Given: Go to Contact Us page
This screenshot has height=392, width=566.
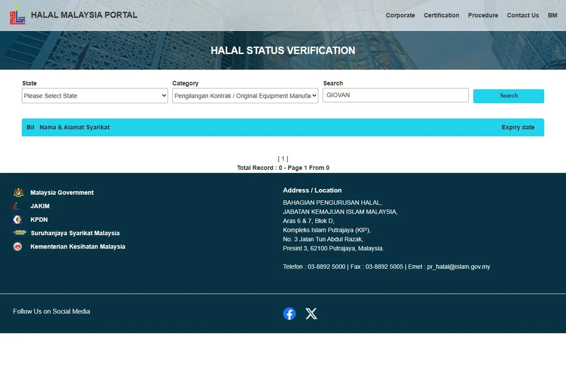Looking at the screenshot, I should 523,15.
